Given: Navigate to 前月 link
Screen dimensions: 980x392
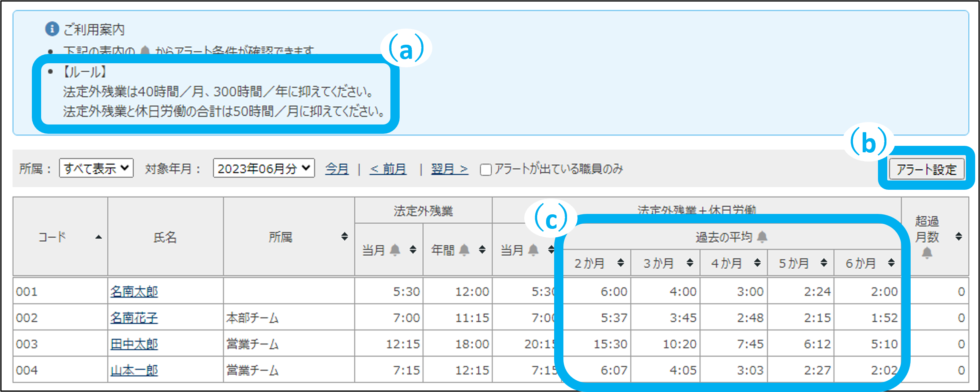Looking at the screenshot, I should click(388, 169).
